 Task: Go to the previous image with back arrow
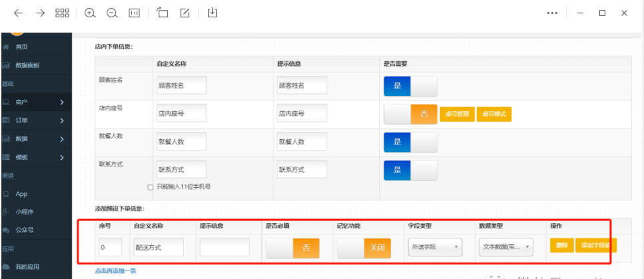(x=18, y=13)
